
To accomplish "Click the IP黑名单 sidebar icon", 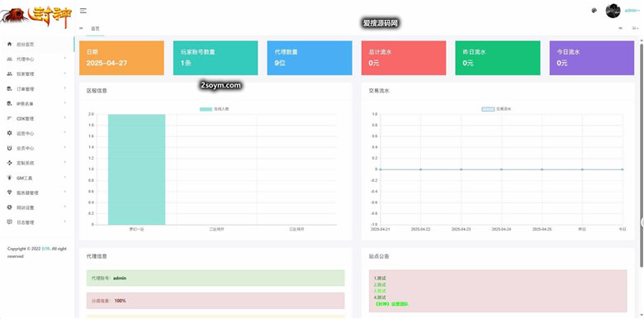I will pos(9,103).
